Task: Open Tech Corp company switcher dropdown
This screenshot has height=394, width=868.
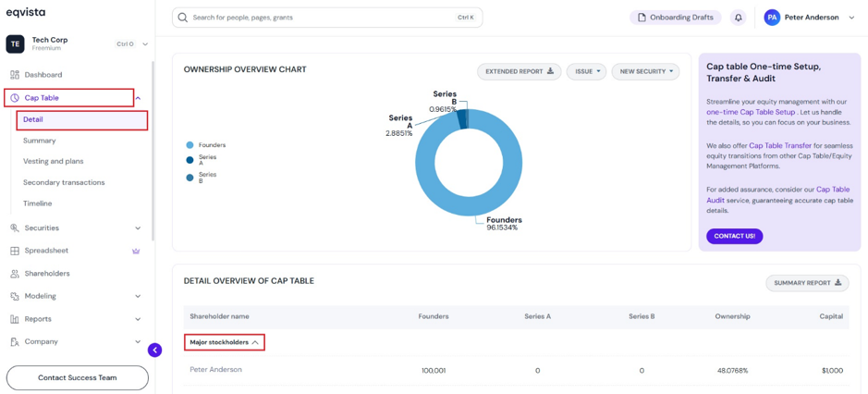Action: click(145, 43)
